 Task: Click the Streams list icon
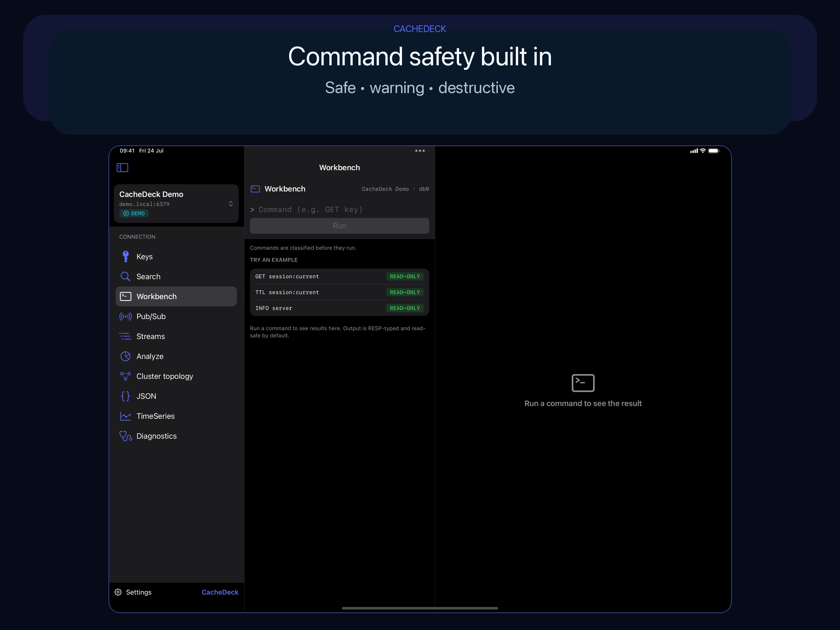(125, 336)
